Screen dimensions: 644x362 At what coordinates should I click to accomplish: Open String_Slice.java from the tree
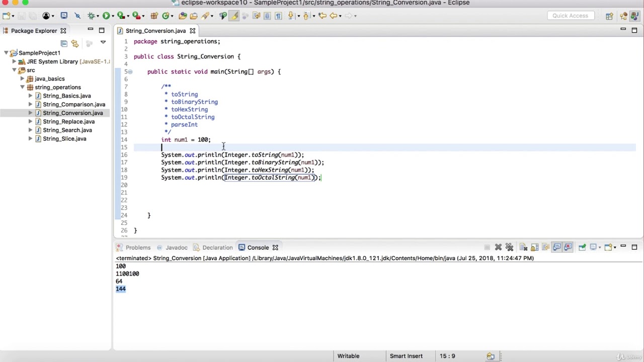[64, 138]
